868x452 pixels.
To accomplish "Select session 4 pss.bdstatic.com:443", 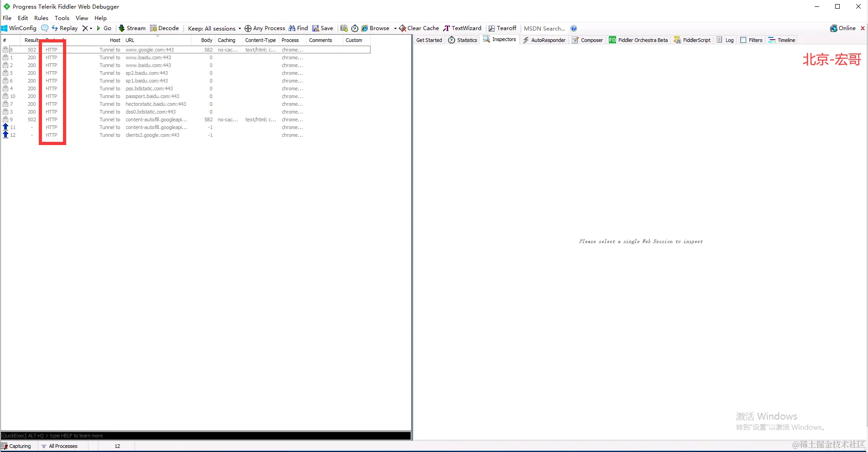I will point(185,88).
